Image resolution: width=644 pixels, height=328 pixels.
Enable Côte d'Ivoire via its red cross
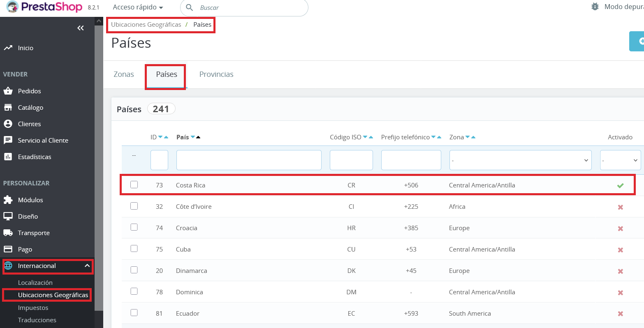621,207
